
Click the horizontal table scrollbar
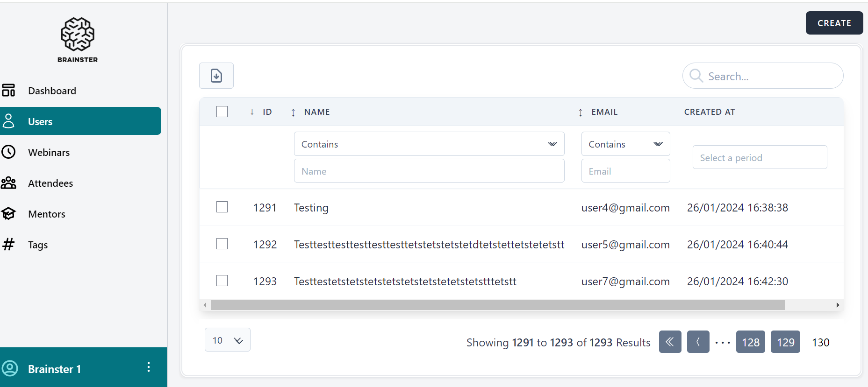(497, 305)
